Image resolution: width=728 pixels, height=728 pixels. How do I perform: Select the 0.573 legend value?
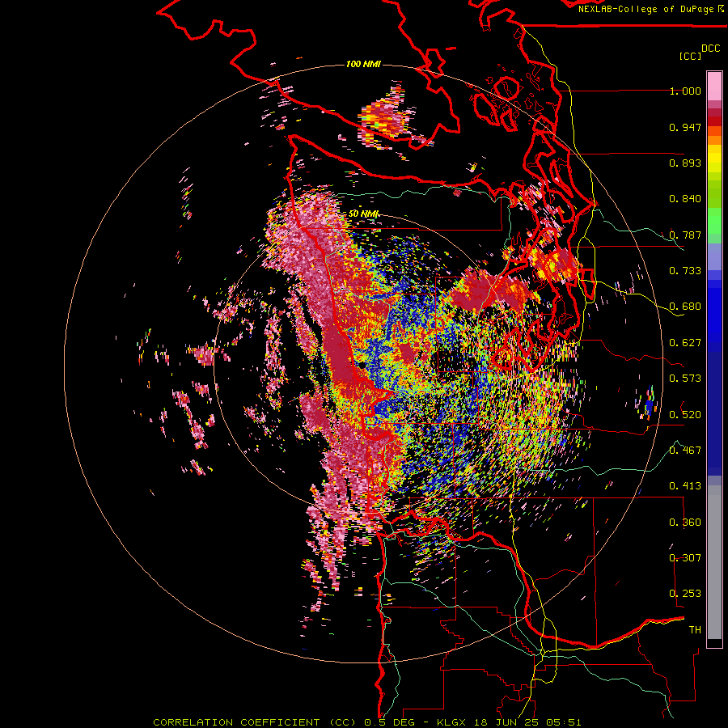[x=685, y=379]
